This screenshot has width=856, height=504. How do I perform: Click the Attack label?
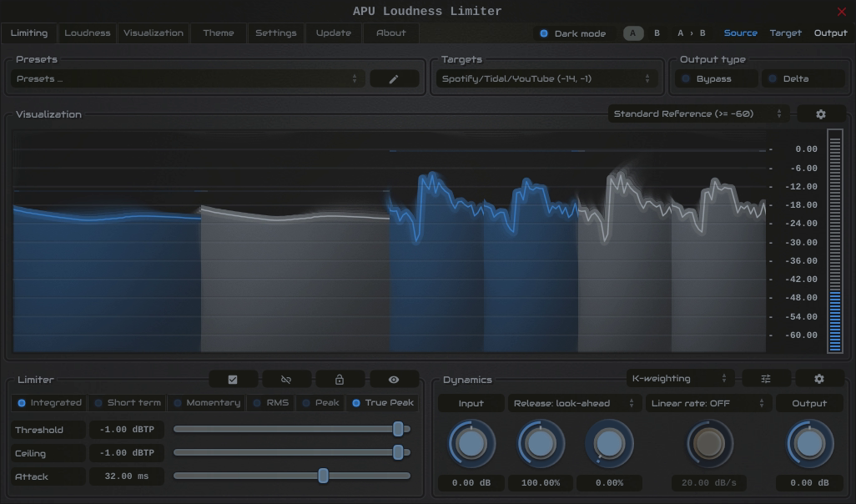[x=48, y=476]
